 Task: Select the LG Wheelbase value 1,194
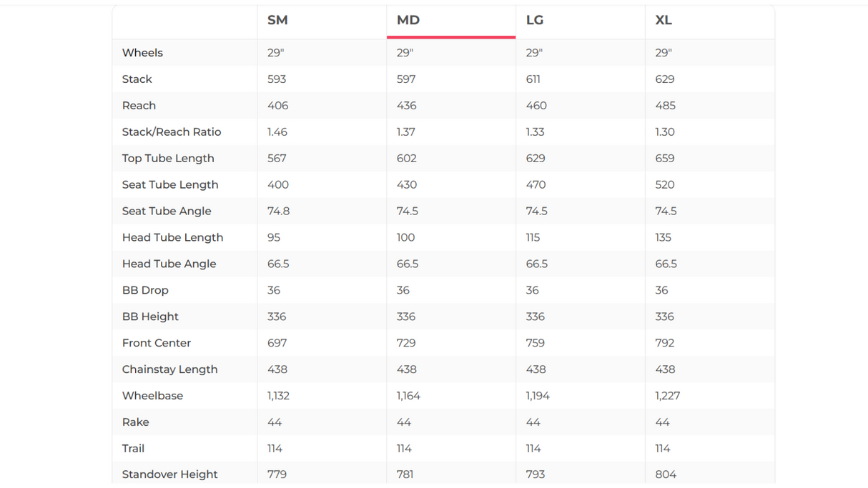pyautogui.click(x=538, y=397)
